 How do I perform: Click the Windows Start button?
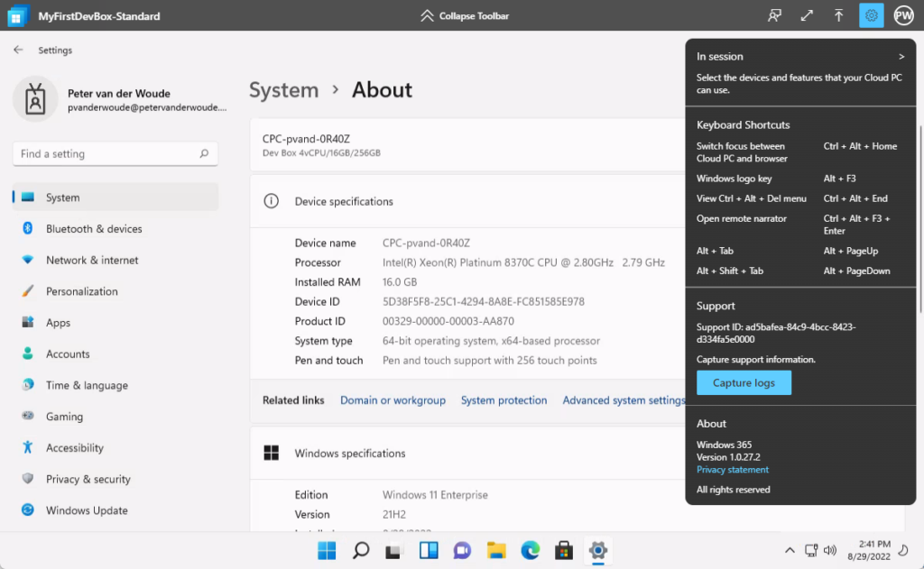point(326,550)
